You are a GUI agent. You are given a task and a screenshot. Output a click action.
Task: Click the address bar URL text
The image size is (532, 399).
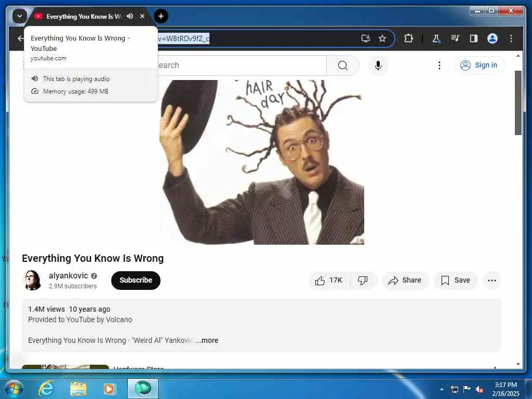183,38
